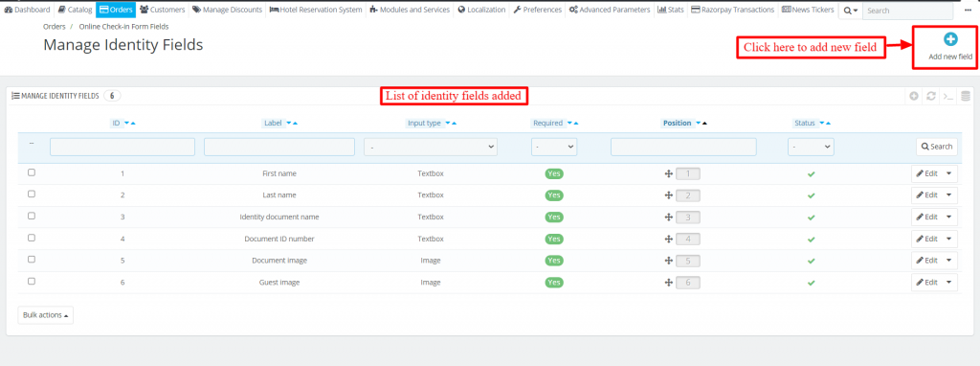The height and width of the screenshot is (366, 980).
Task: Open Razorpay Transactions menu
Action: click(x=733, y=10)
